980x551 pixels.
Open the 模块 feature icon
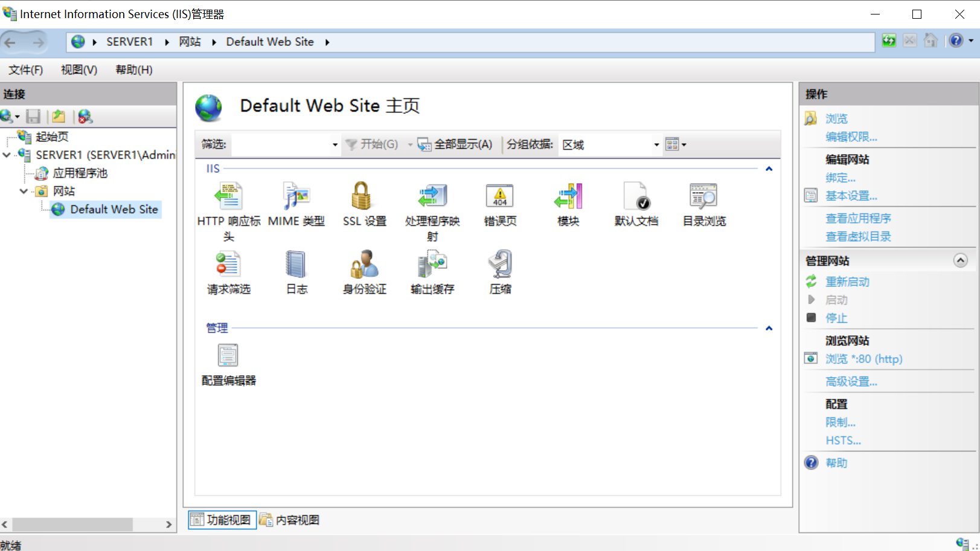coord(568,196)
